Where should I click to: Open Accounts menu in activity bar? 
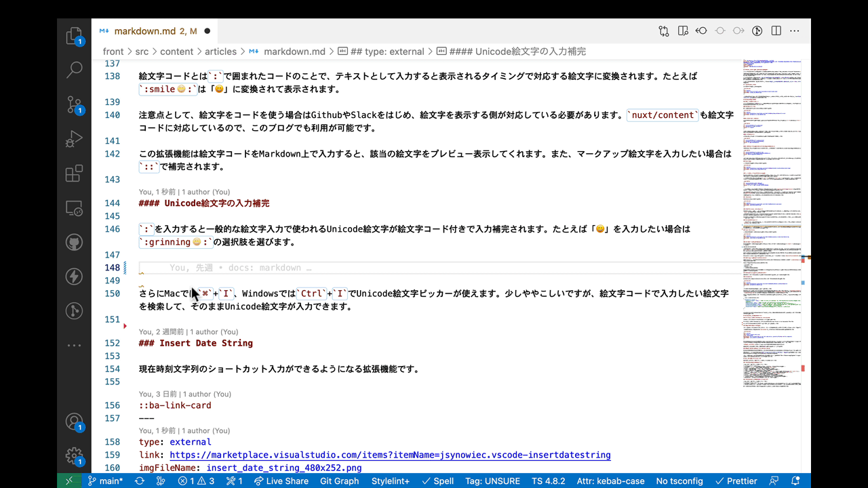point(74,422)
